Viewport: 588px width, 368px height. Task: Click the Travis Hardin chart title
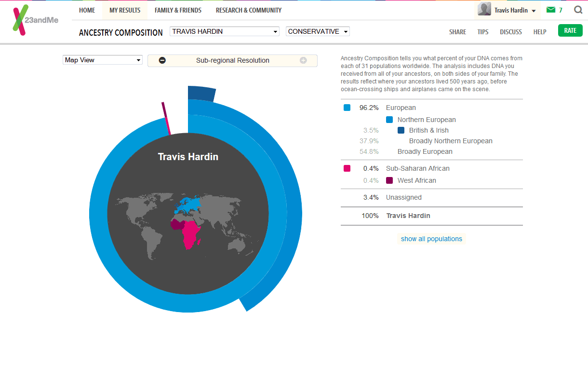(188, 157)
